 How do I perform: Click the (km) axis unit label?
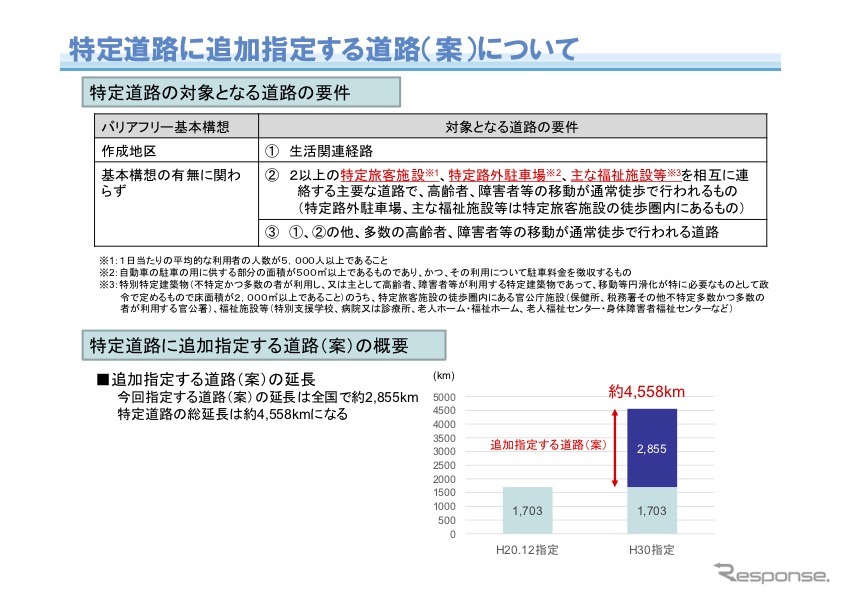pos(444,376)
